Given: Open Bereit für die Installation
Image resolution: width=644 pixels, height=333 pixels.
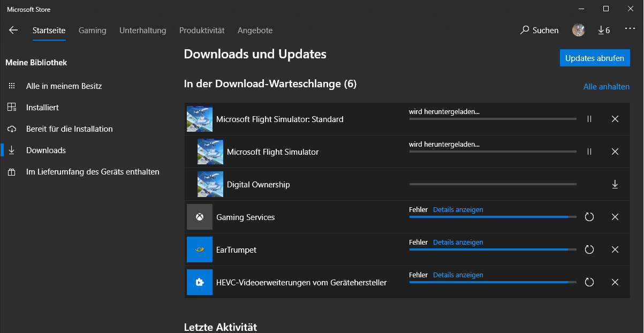Looking at the screenshot, I should (x=69, y=128).
